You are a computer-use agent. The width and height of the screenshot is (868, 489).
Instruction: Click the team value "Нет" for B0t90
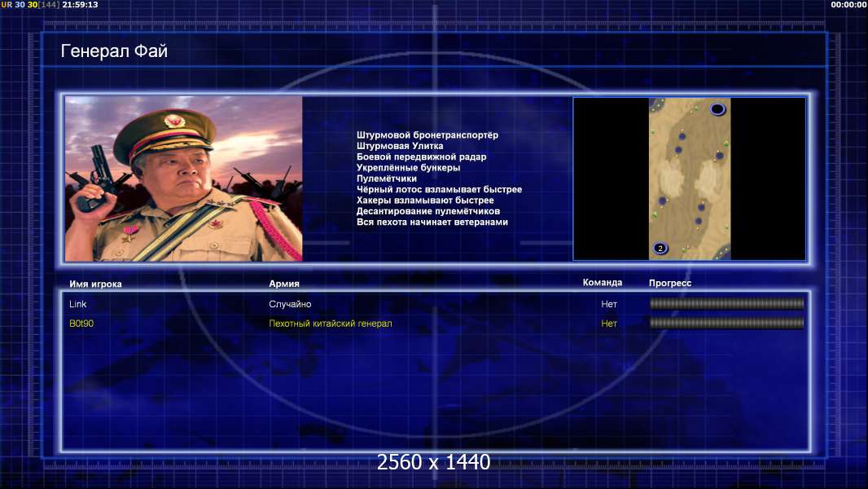[609, 324]
